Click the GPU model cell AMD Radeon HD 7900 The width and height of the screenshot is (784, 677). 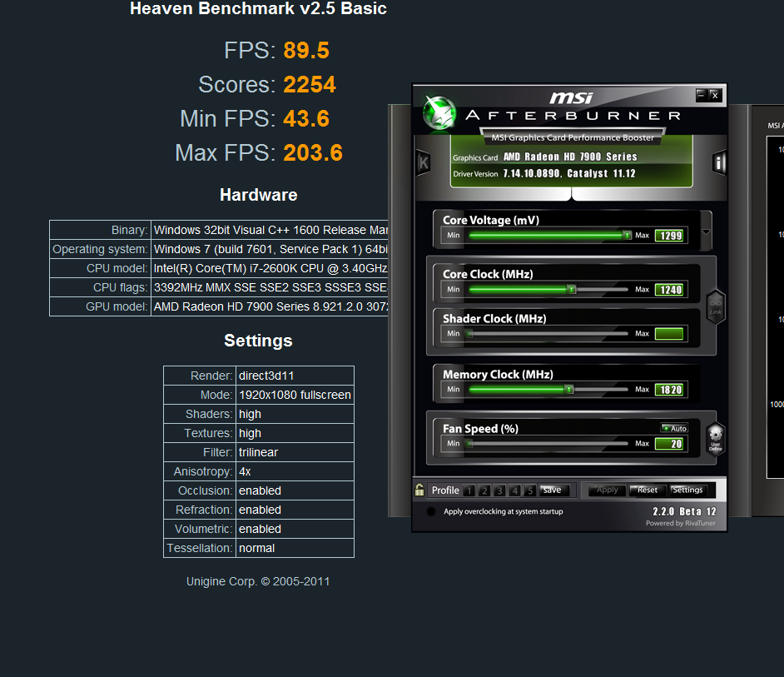click(x=270, y=306)
